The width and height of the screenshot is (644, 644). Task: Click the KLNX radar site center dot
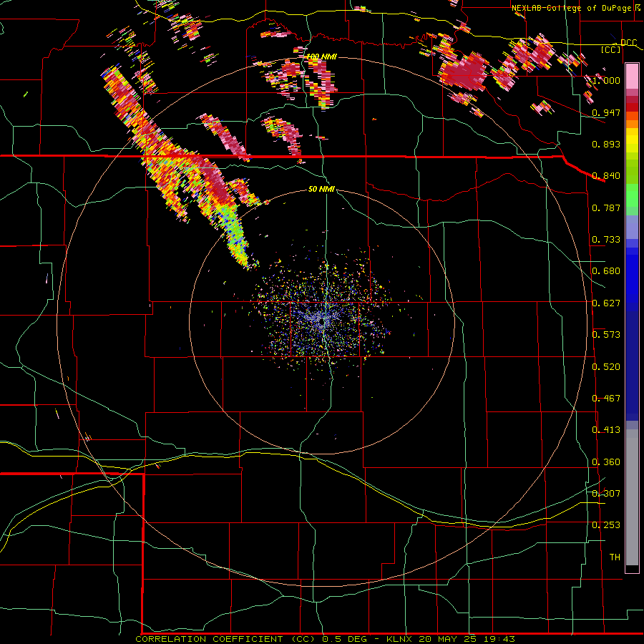tap(321, 322)
